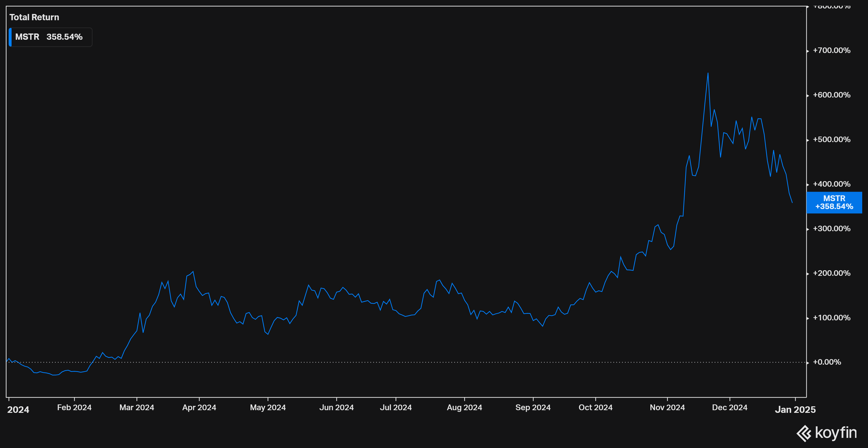868x448 pixels.
Task: Click the koyfin wordmark text
Action: pyautogui.click(x=836, y=433)
